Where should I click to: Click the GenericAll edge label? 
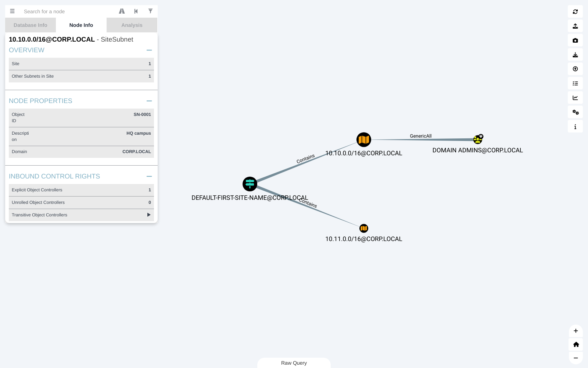click(421, 136)
